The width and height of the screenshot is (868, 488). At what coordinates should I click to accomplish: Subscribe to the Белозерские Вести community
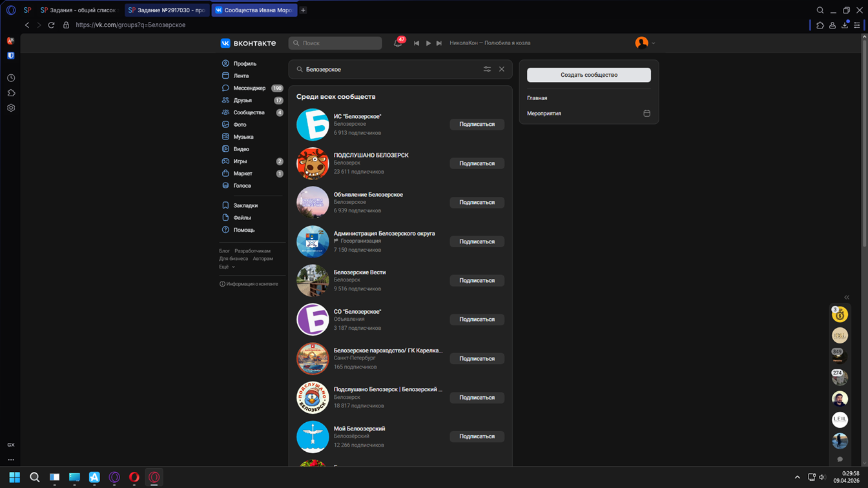click(x=477, y=281)
